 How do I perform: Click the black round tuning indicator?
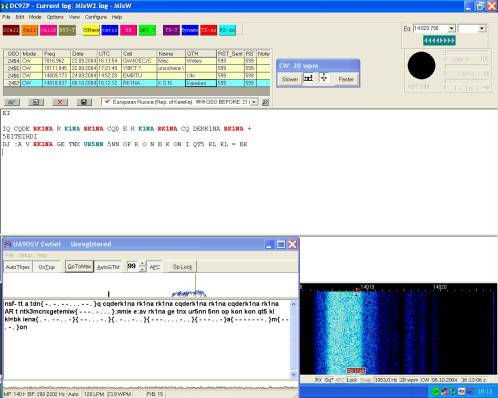(421, 65)
